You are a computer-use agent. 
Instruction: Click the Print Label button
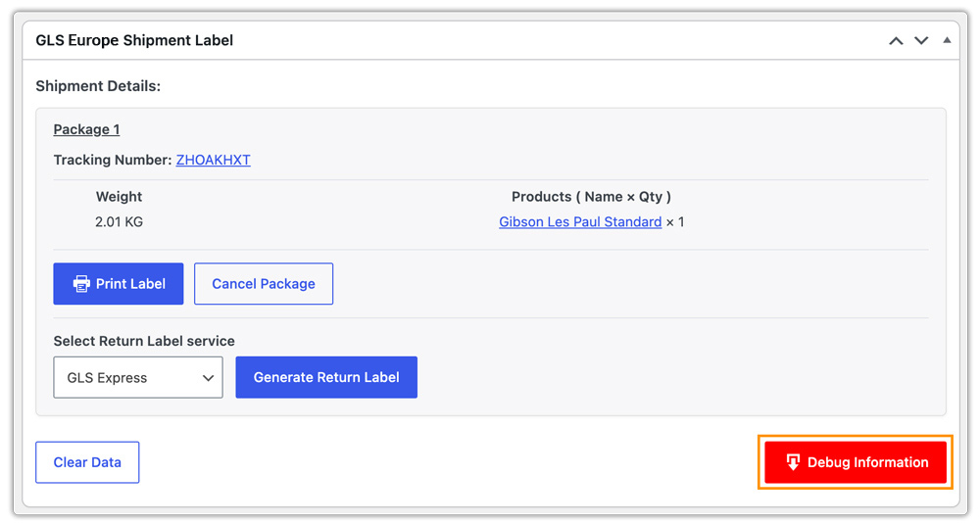(119, 284)
